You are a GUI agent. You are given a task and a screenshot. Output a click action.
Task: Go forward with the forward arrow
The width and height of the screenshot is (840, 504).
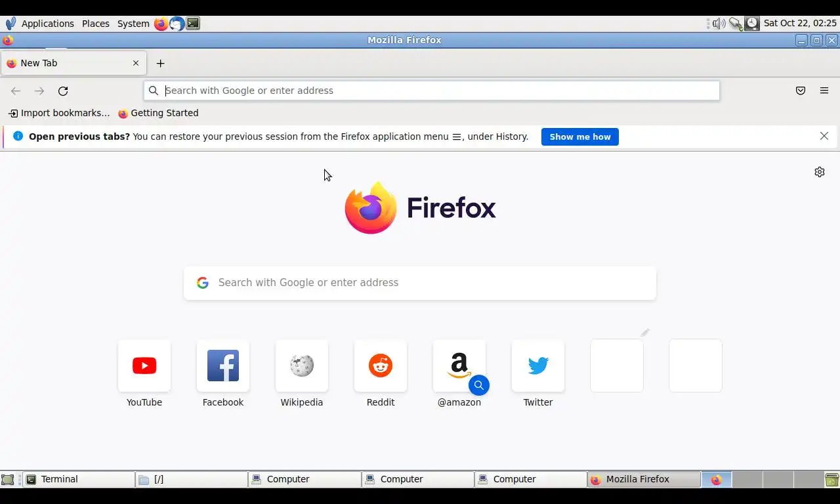point(39,91)
